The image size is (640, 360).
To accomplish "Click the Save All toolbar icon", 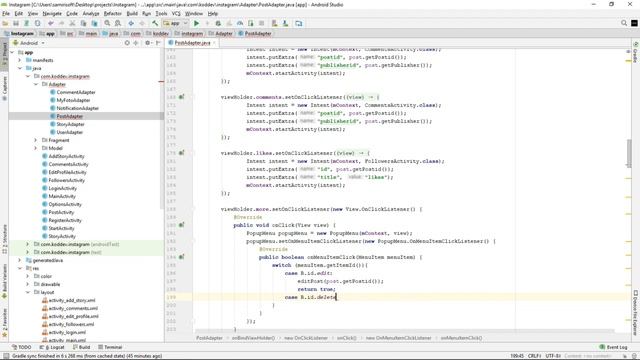I will coord(16,23).
